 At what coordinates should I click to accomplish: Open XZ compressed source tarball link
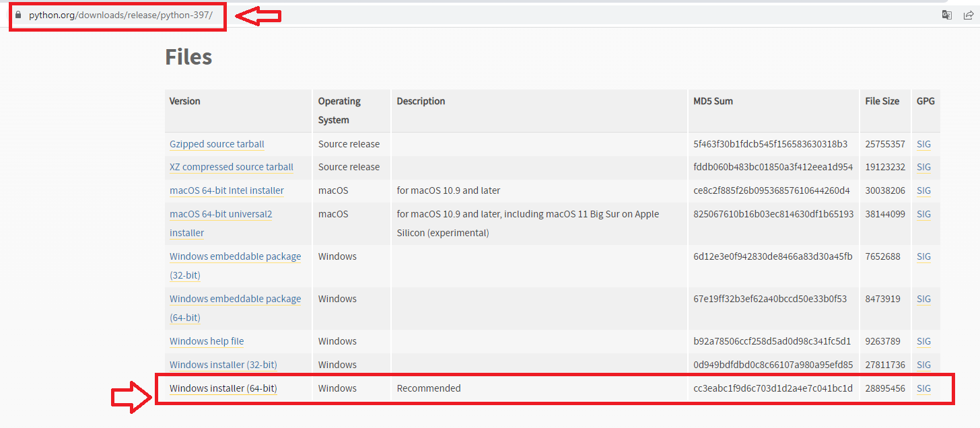click(232, 167)
